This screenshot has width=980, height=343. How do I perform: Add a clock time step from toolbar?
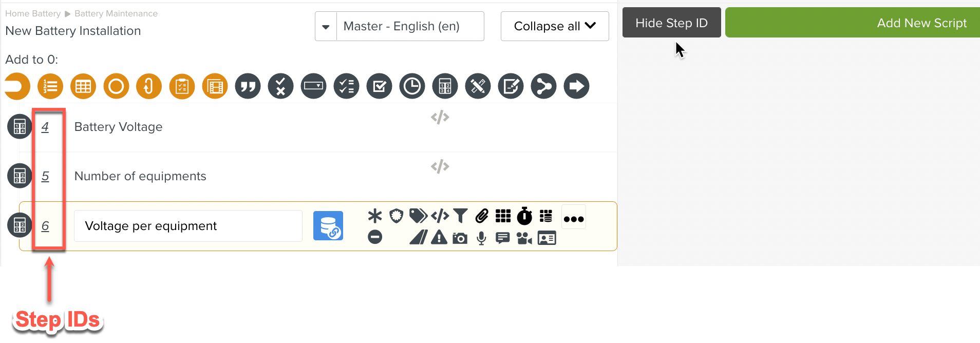pyautogui.click(x=412, y=86)
